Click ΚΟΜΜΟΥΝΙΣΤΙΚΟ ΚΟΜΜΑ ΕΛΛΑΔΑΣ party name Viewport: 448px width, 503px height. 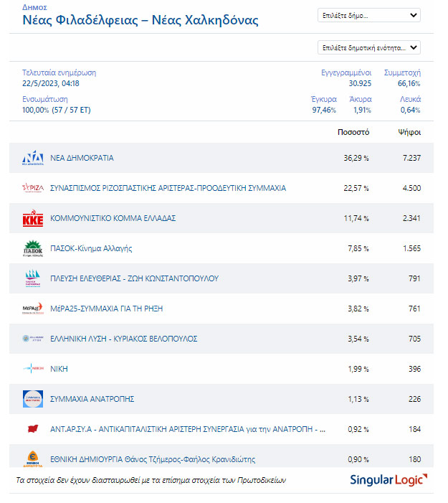click(x=113, y=218)
